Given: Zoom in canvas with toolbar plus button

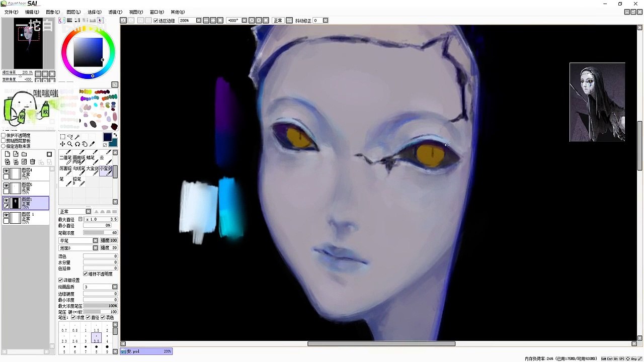Looking at the screenshot, I should (213, 21).
